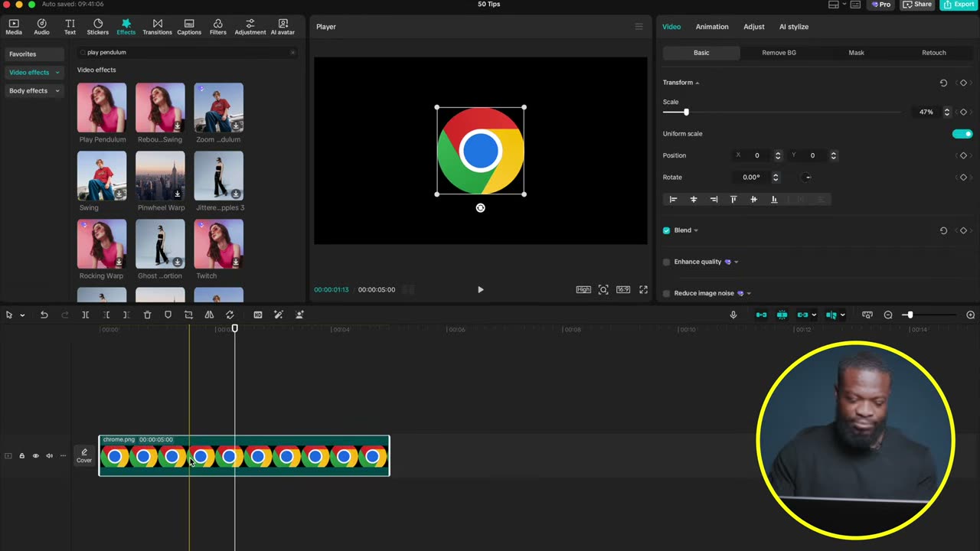Image resolution: width=980 pixels, height=551 pixels.
Task: Hide the track with the eye icon
Action: [x=35, y=456]
